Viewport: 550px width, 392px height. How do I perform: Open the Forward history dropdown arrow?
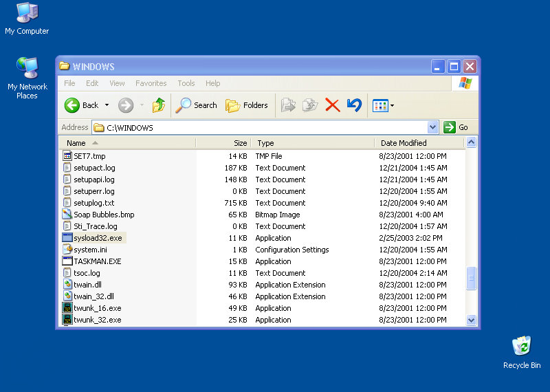click(142, 105)
